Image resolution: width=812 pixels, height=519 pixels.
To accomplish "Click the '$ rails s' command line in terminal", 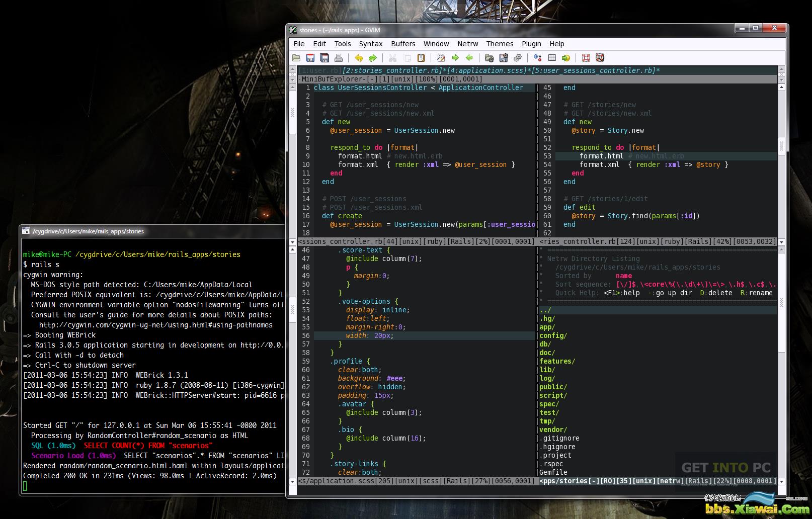I will tap(41, 265).
